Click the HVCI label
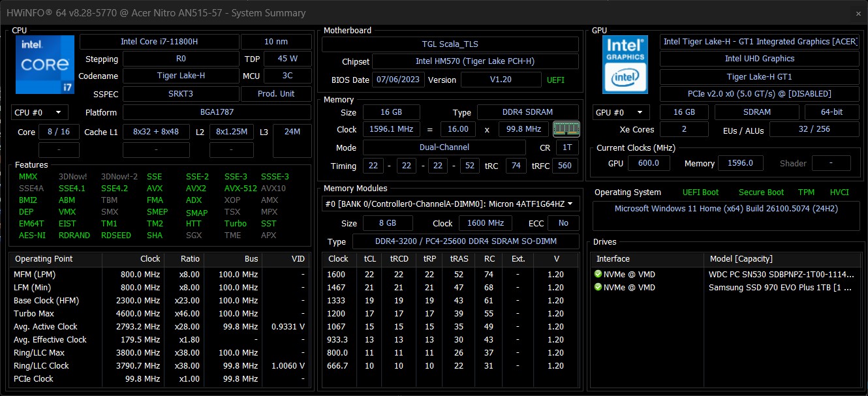The height and width of the screenshot is (396, 868). pyautogui.click(x=839, y=192)
